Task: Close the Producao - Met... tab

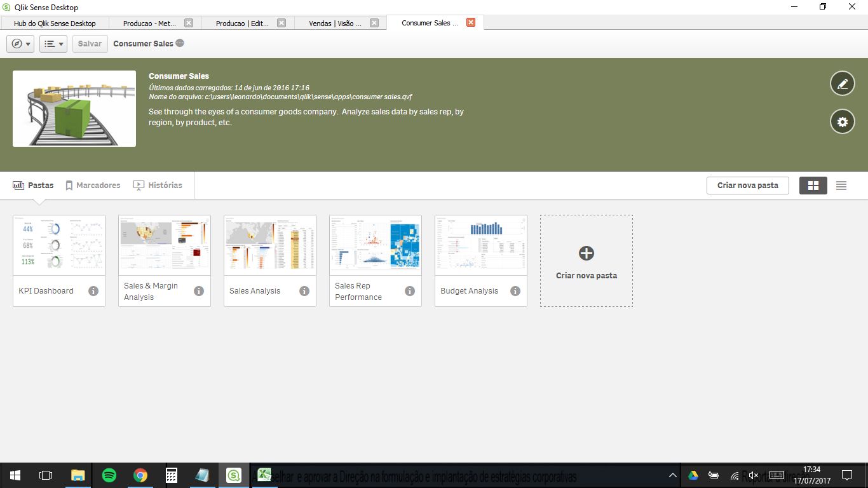Action: (189, 23)
